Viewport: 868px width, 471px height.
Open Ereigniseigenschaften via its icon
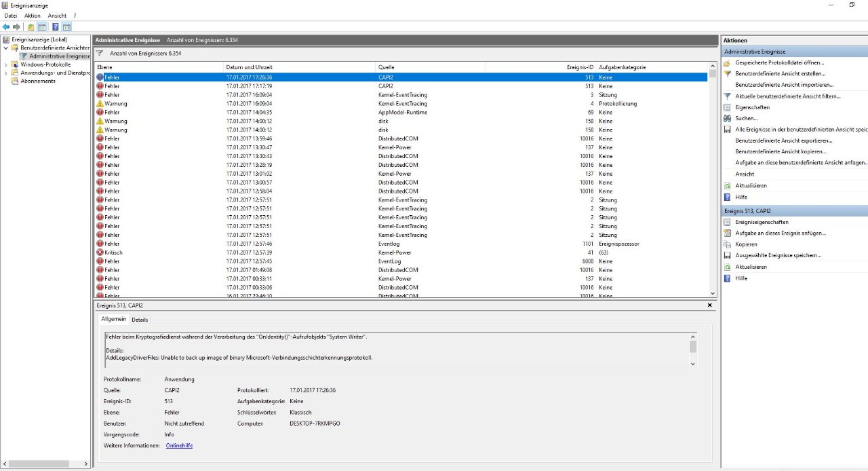(728, 222)
